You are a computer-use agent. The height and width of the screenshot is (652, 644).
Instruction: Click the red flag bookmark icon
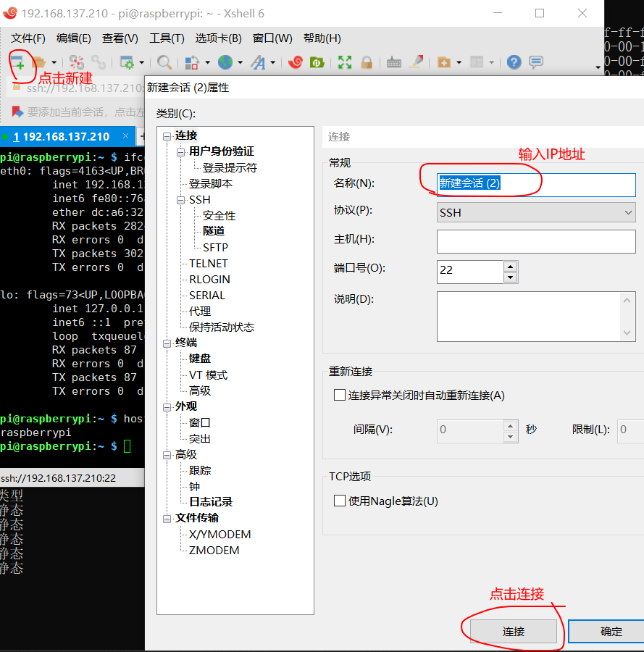17,112
